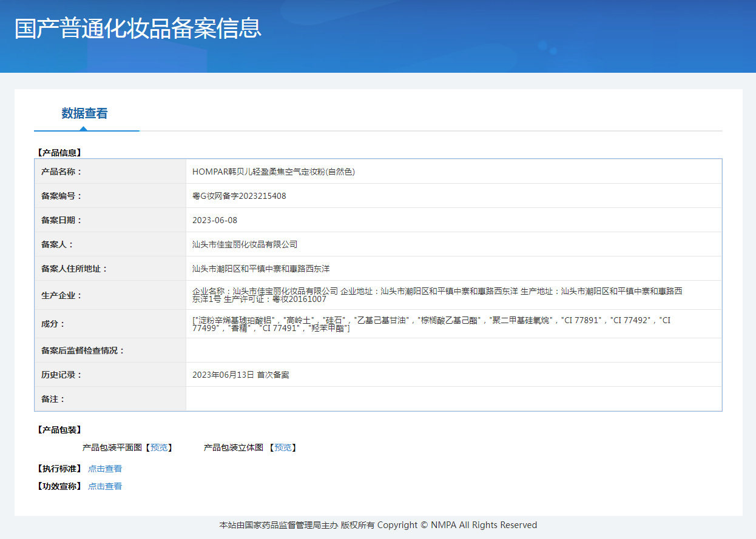This screenshot has height=539, width=756.
Task: Click the 备案人住所地址 value cell
Action: [x=454, y=269]
